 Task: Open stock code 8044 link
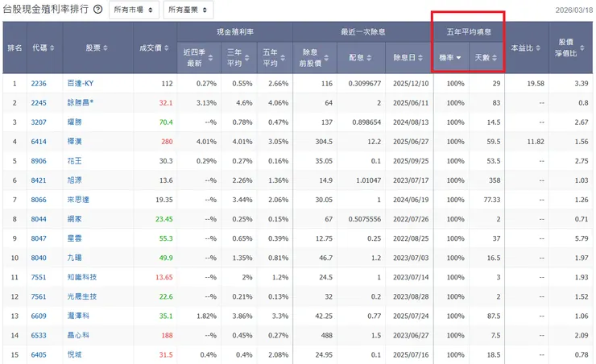39,219
